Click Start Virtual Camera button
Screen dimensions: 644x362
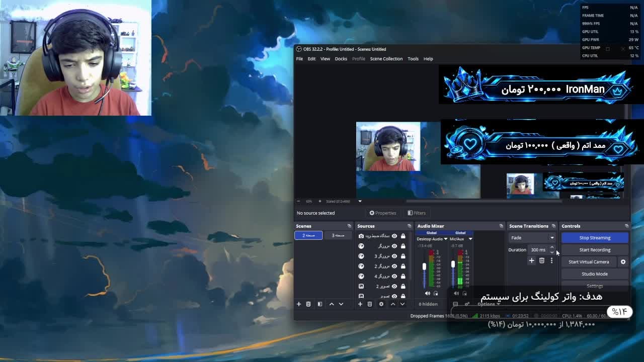pyautogui.click(x=589, y=262)
